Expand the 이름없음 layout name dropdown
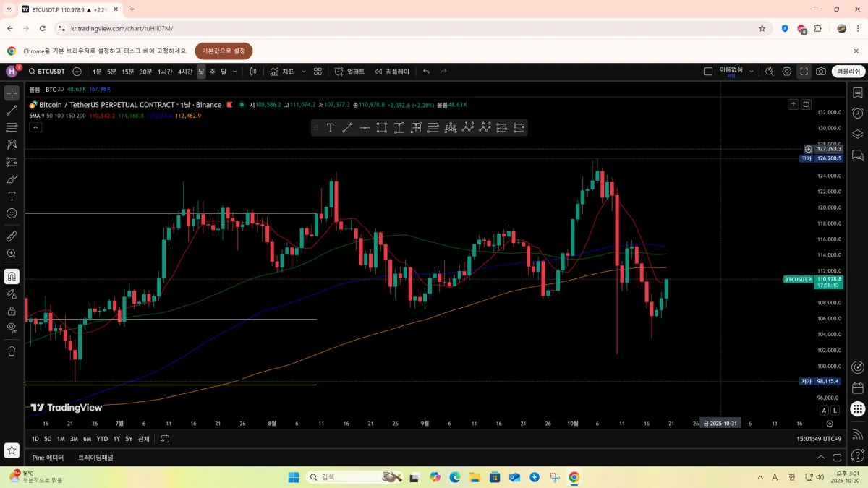Viewport: 868px width, 488px height. [x=752, y=72]
